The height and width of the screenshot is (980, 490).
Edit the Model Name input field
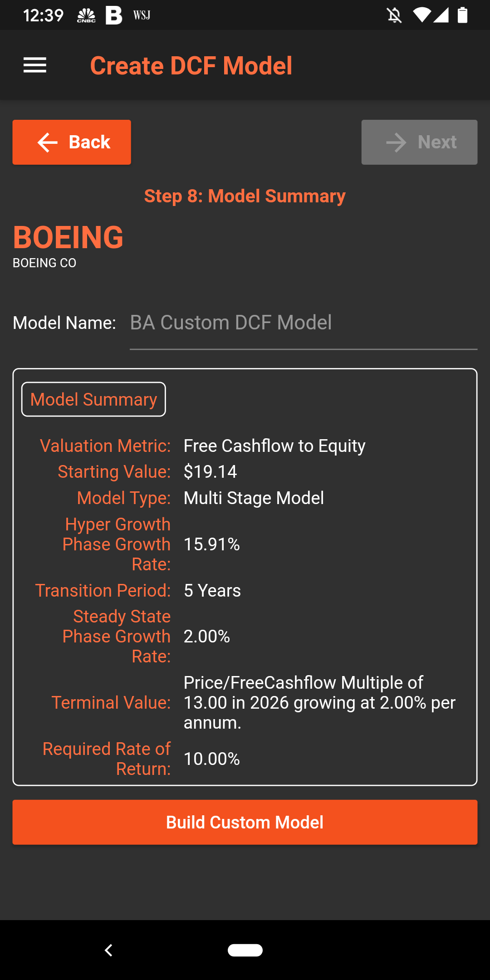(304, 323)
